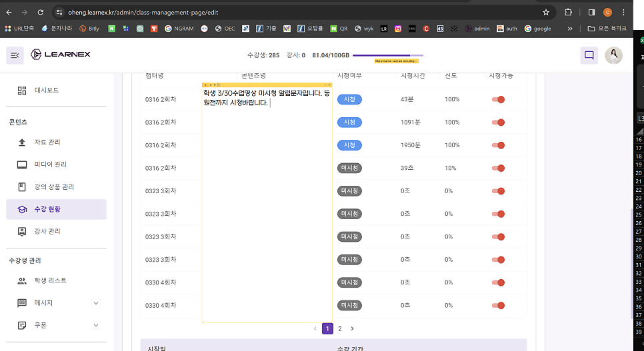Open the Instagram bookmark icon
Viewport: 644px width, 351px height.
[x=398, y=29]
